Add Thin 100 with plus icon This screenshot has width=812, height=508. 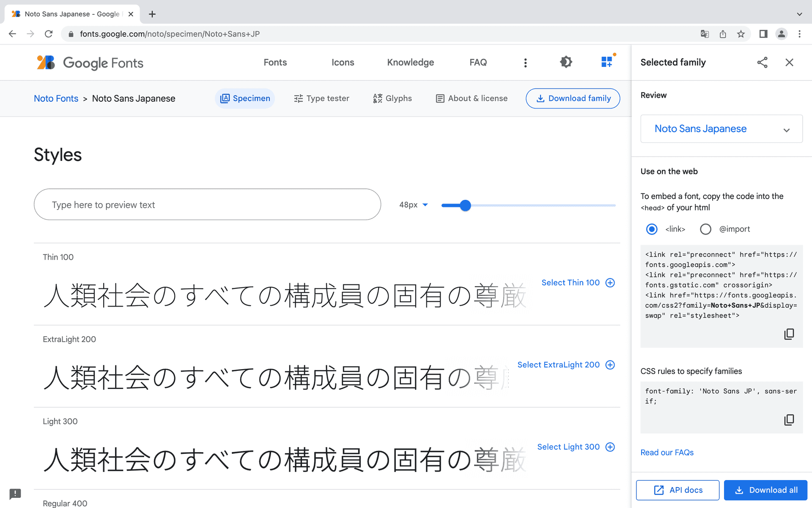click(610, 283)
